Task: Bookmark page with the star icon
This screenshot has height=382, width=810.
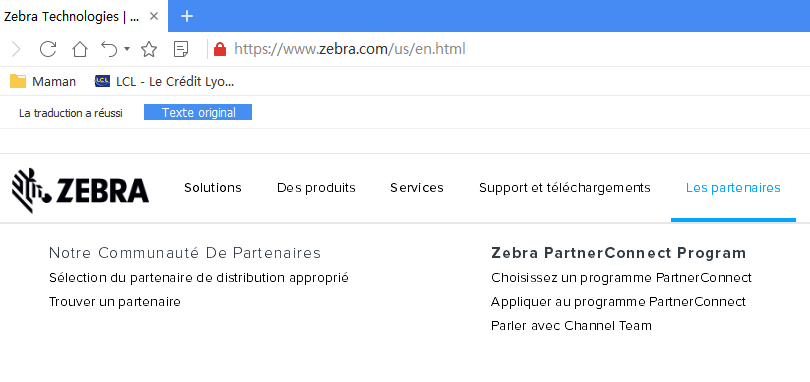Action: coord(149,49)
